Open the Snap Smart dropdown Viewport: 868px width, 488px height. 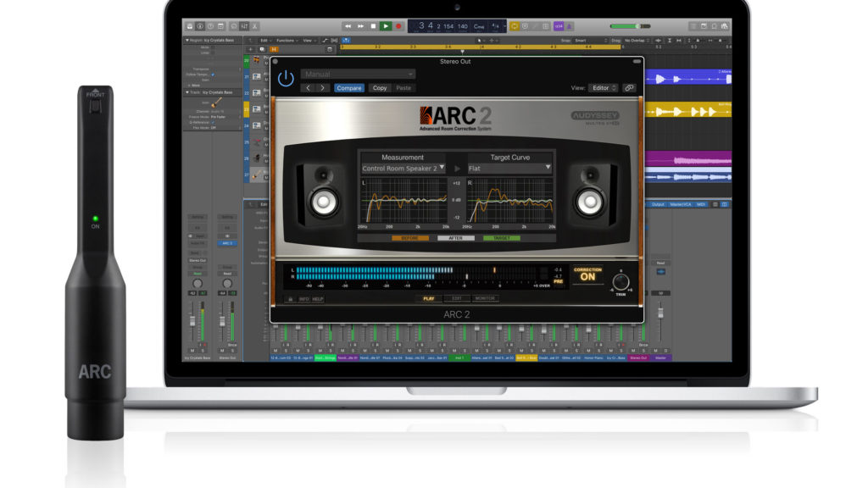tap(591, 41)
